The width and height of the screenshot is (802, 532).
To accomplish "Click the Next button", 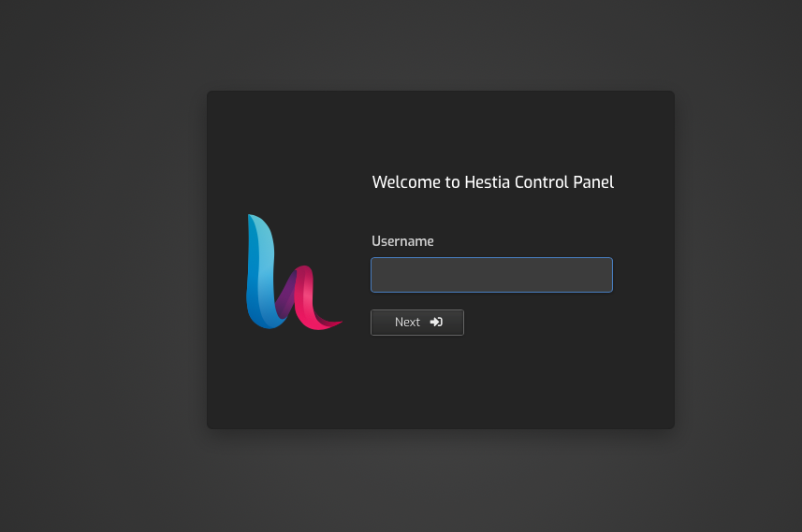I will click(x=417, y=323).
